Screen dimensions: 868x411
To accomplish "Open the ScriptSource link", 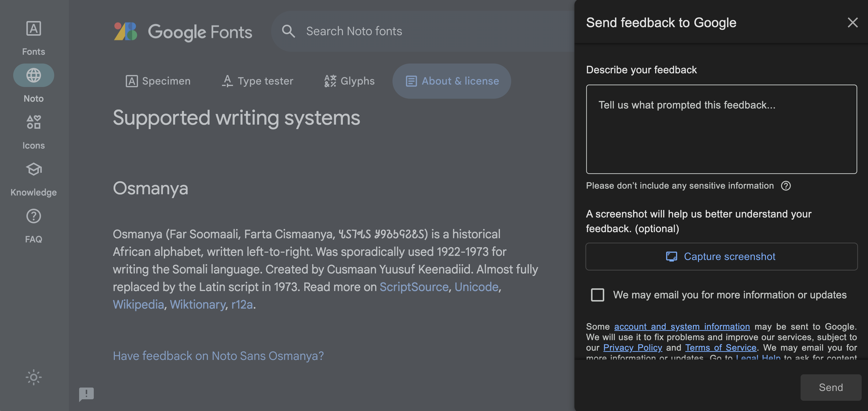I will click(414, 287).
